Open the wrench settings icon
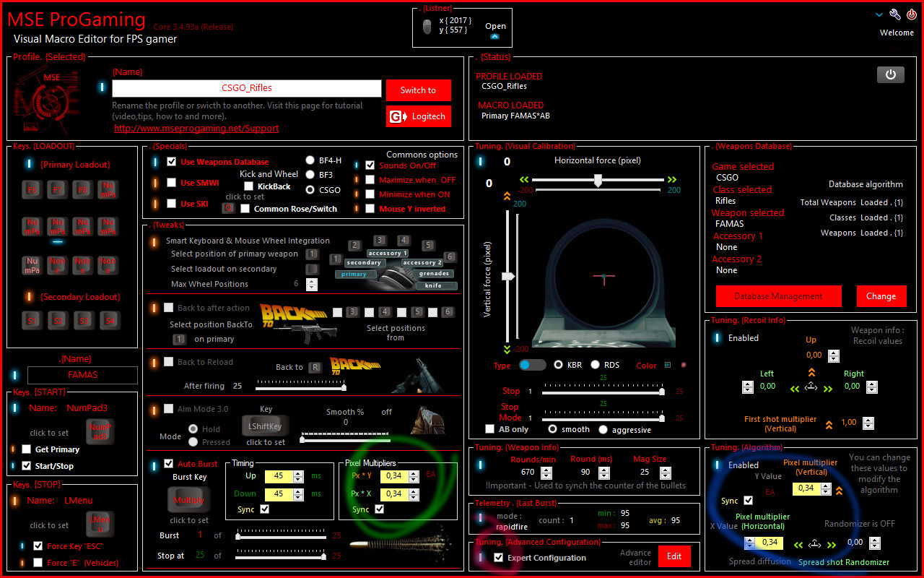Screen dimensions: 924x578 (x=895, y=14)
